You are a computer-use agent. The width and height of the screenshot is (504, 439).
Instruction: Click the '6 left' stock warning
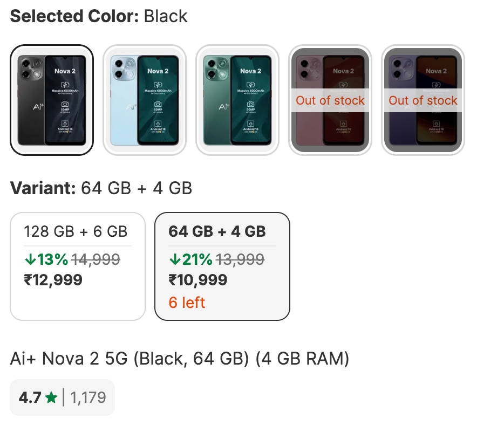point(187,303)
